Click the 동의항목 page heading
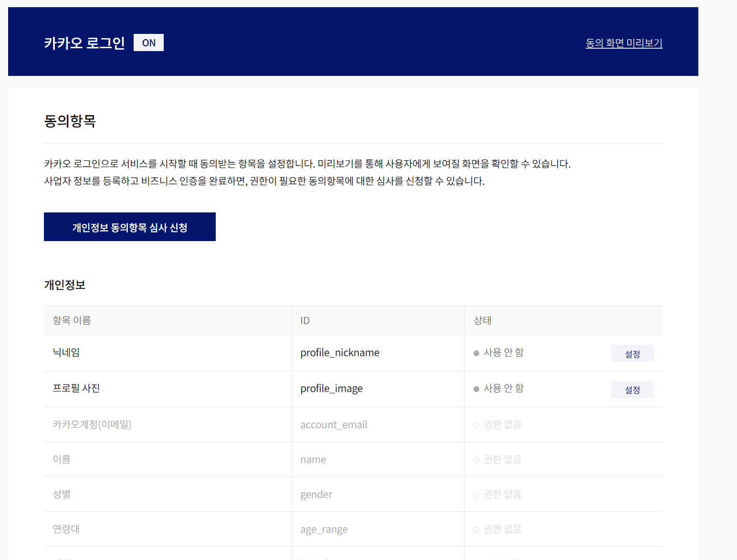The image size is (737, 560). coord(70,121)
